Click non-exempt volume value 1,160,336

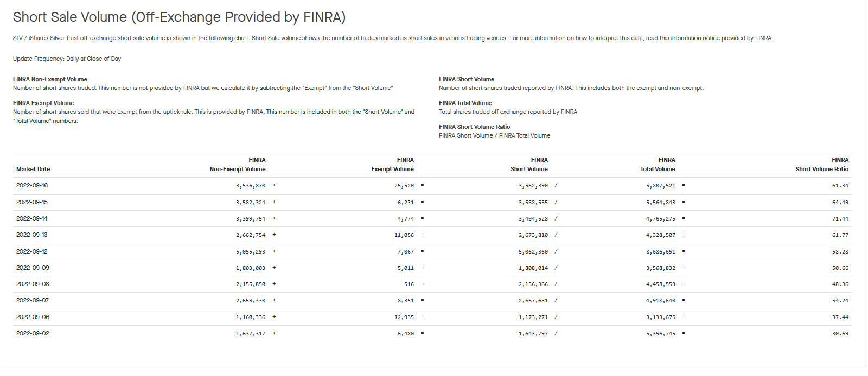(251, 317)
